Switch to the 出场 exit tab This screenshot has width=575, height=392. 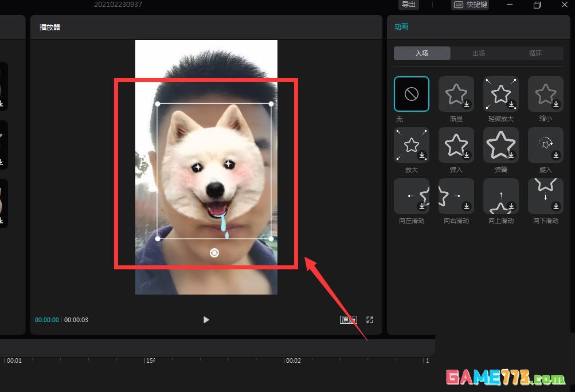tap(479, 53)
